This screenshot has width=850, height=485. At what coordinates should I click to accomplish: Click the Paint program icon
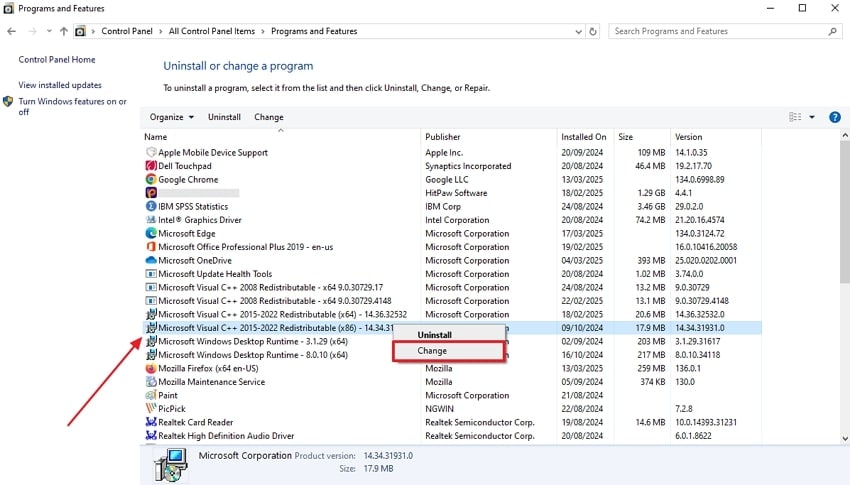tap(151, 396)
